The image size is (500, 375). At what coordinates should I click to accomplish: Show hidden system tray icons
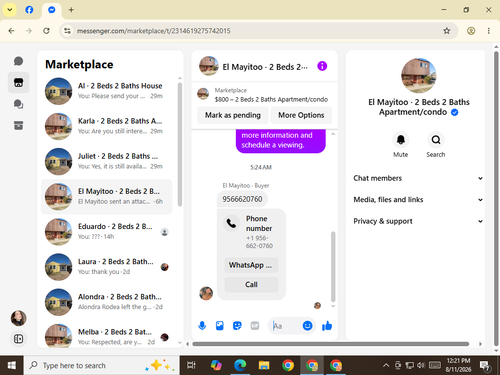coord(386,365)
